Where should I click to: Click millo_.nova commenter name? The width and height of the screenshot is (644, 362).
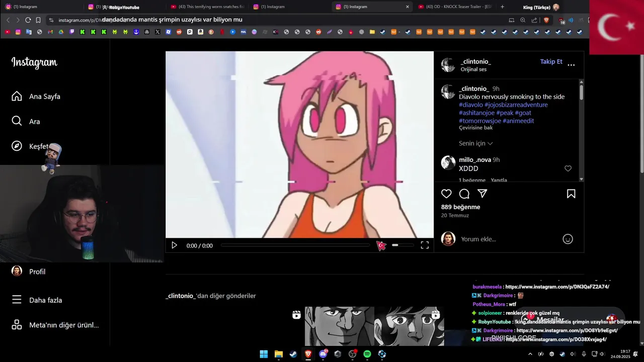[x=474, y=159]
